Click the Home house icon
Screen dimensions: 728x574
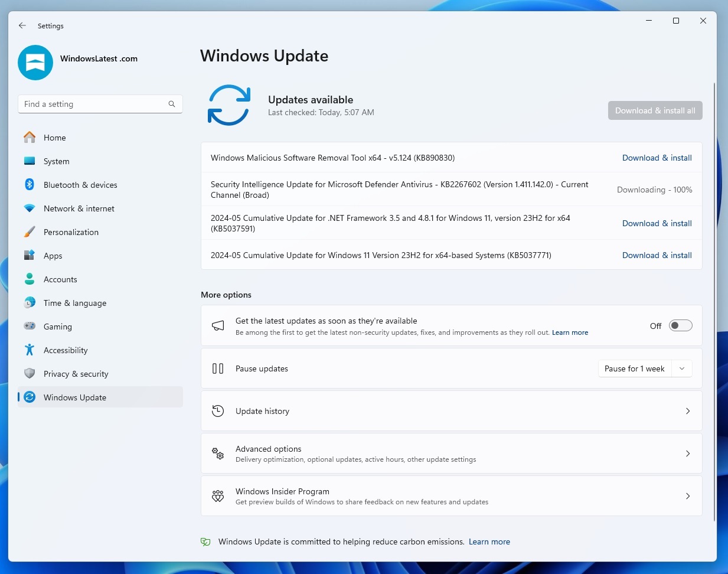click(x=30, y=138)
